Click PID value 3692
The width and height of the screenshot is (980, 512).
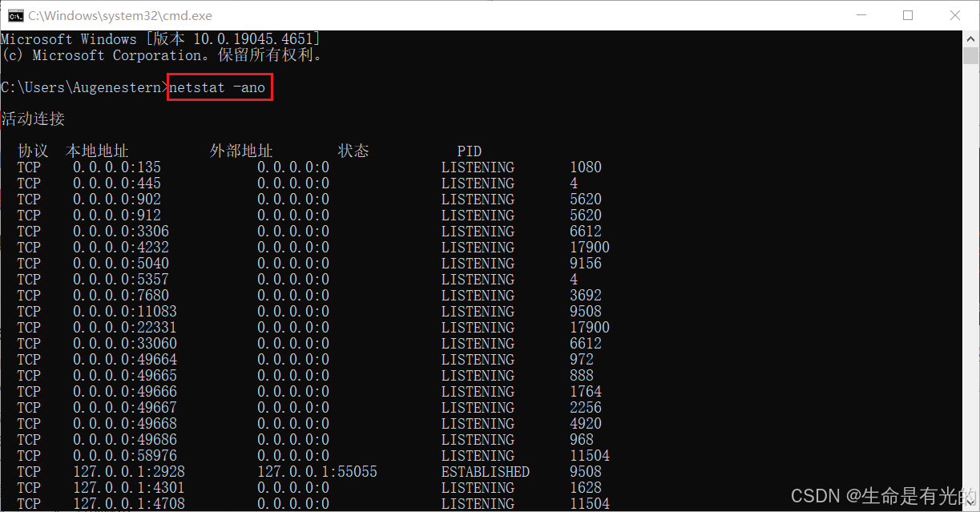coord(586,296)
